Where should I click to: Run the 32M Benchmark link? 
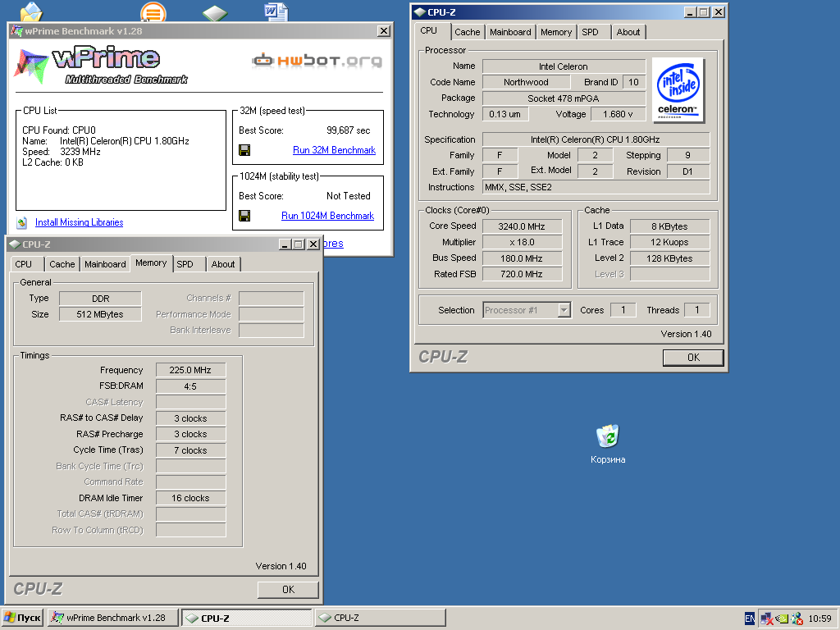pyautogui.click(x=335, y=150)
